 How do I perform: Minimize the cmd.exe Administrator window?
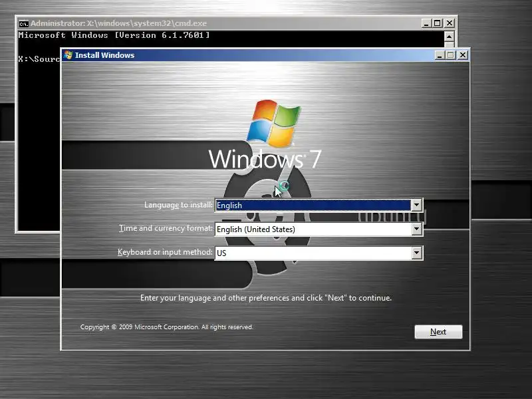click(x=426, y=23)
